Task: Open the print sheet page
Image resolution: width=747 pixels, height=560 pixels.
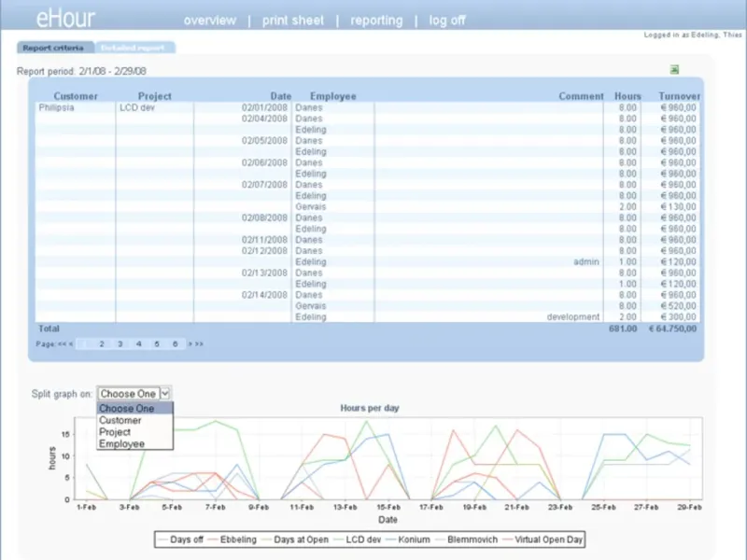Action: (x=293, y=21)
